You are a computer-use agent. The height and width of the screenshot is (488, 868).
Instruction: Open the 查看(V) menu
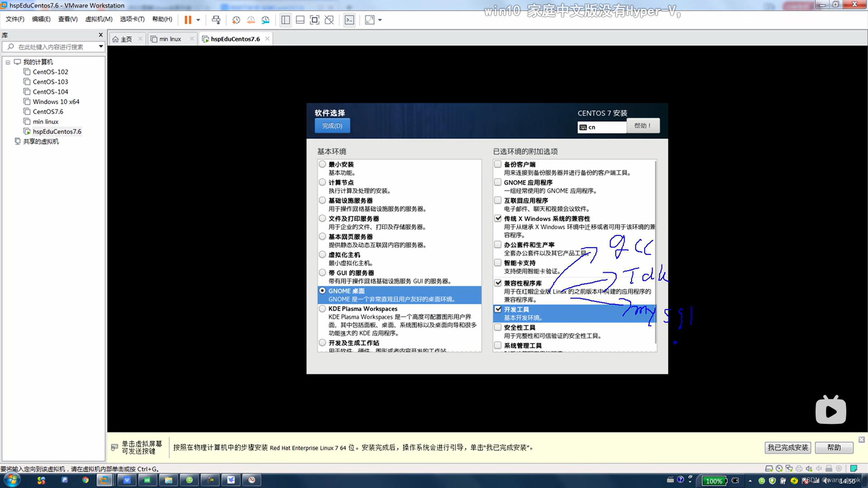pyautogui.click(x=68, y=19)
